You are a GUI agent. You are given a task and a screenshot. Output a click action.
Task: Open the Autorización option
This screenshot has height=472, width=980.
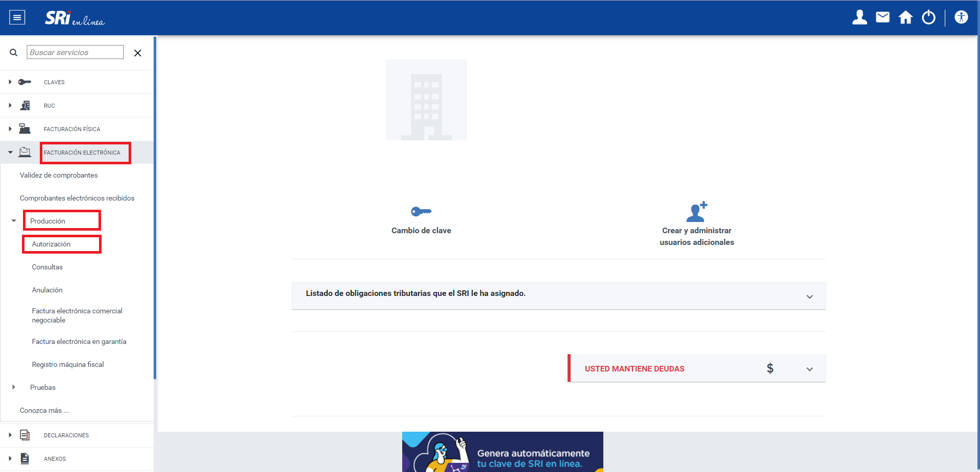pyautogui.click(x=51, y=244)
